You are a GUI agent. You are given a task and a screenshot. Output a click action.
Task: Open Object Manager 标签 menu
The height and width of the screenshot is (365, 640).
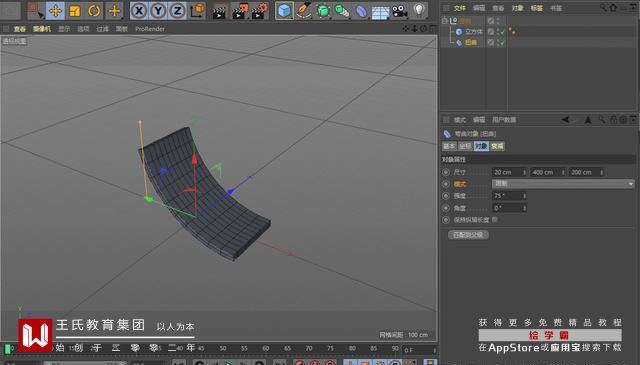pyautogui.click(x=536, y=8)
